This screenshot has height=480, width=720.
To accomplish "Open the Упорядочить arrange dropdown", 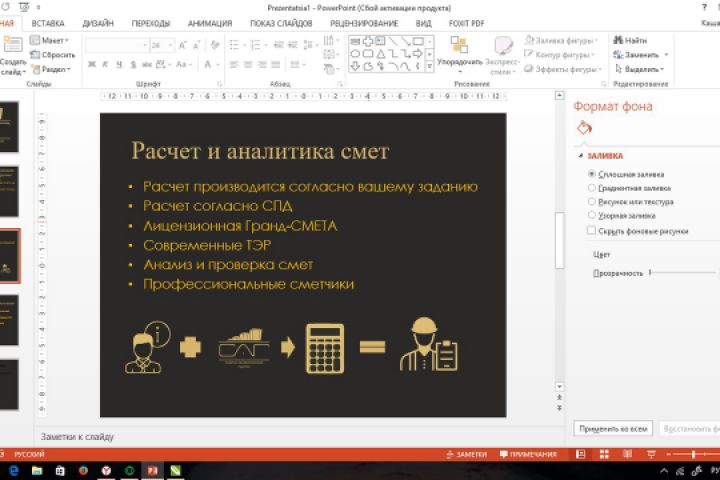I will 460,55.
